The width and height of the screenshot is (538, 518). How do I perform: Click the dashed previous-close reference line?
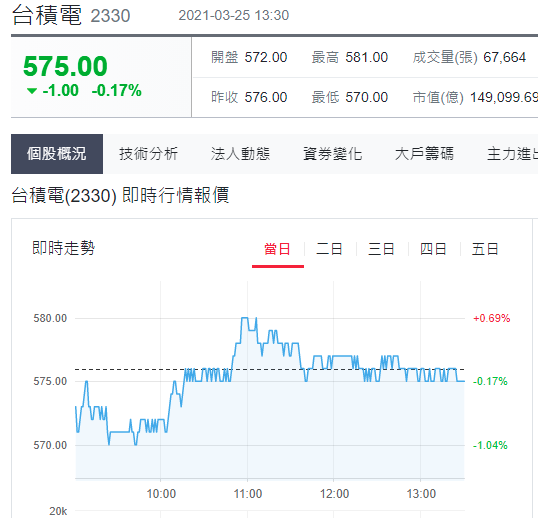pyautogui.click(x=270, y=369)
